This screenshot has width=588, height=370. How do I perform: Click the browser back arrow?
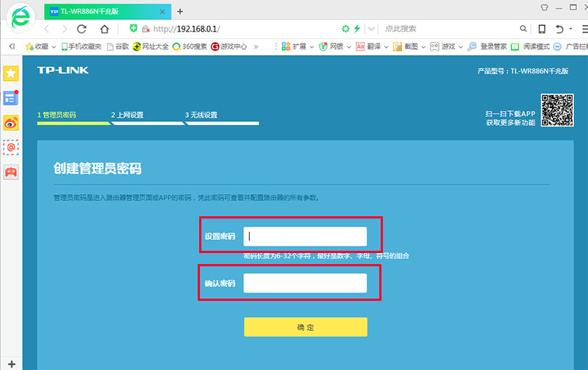click(x=47, y=29)
